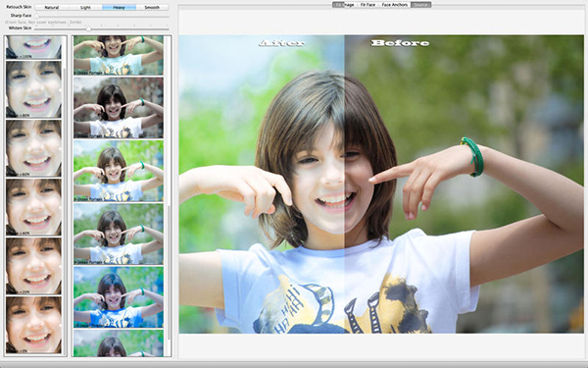Apply the deep blue saturated filter thumbnail

(119, 296)
